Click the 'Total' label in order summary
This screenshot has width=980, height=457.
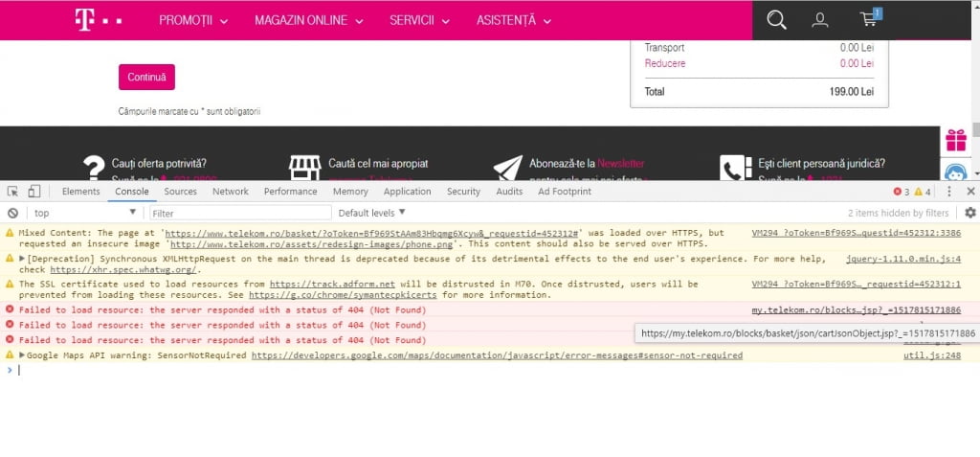(655, 91)
